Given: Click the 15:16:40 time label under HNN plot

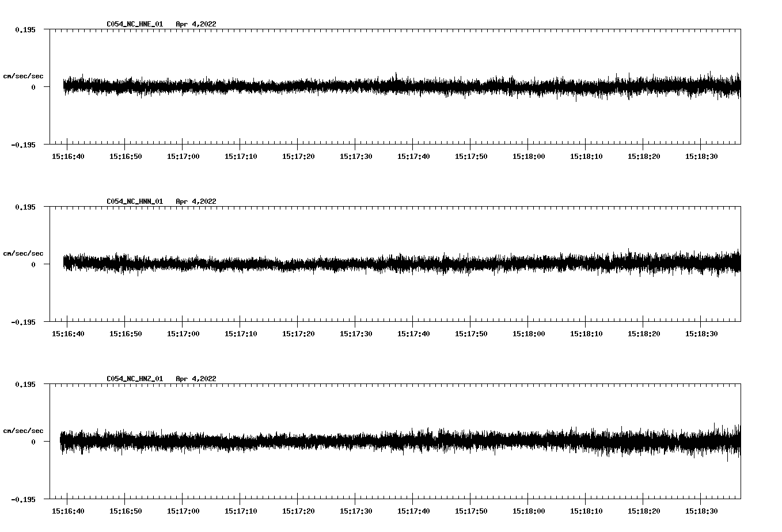Looking at the screenshot, I should pos(68,334).
